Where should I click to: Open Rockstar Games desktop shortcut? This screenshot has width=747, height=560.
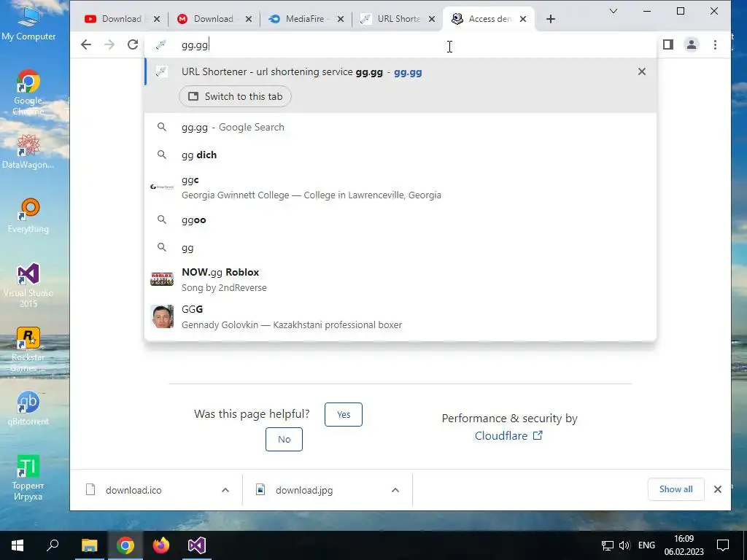click(28, 350)
